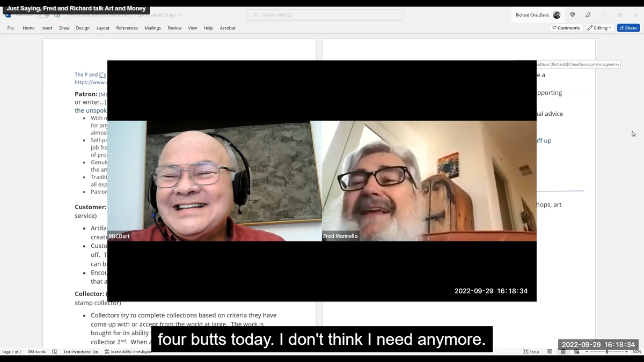Click the Share button

(628, 27)
